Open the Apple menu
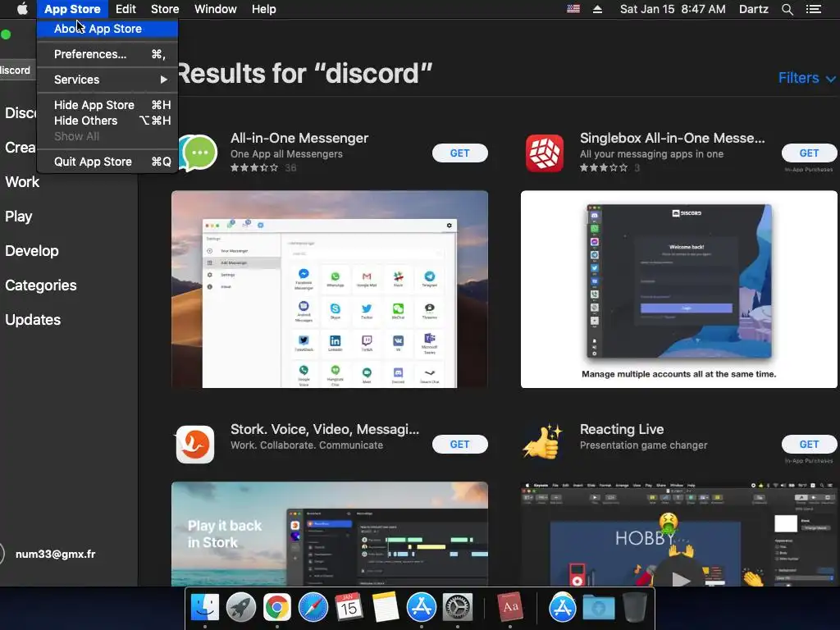This screenshot has height=630, width=840. tap(22, 9)
